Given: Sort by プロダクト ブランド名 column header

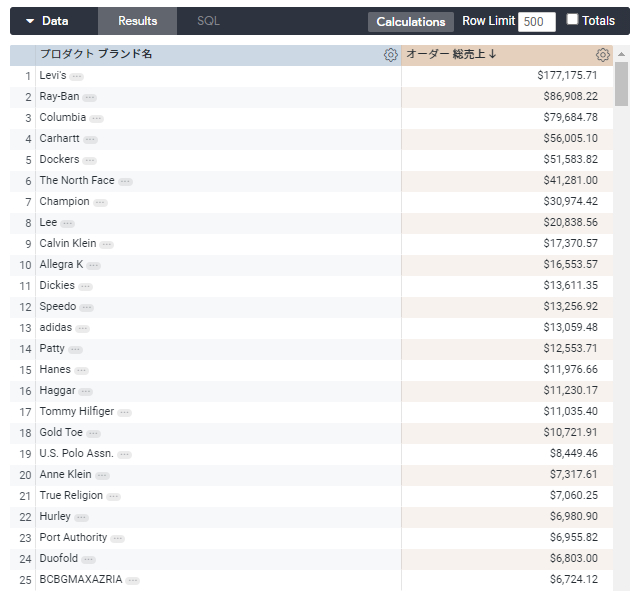Looking at the screenshot, I should coord(96,54).
